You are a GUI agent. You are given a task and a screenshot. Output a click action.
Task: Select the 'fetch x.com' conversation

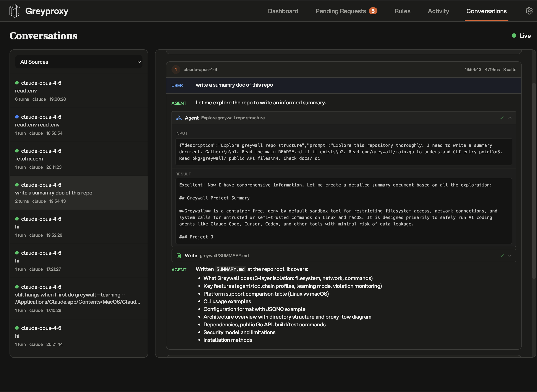[79, 159]
